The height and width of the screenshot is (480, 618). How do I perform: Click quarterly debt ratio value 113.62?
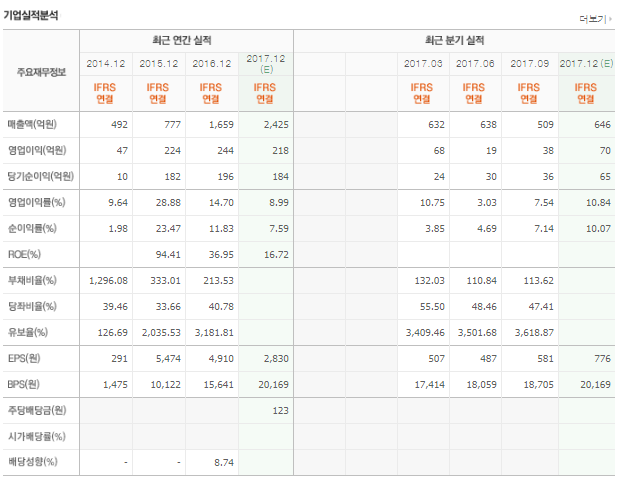[x=539, y=281]
